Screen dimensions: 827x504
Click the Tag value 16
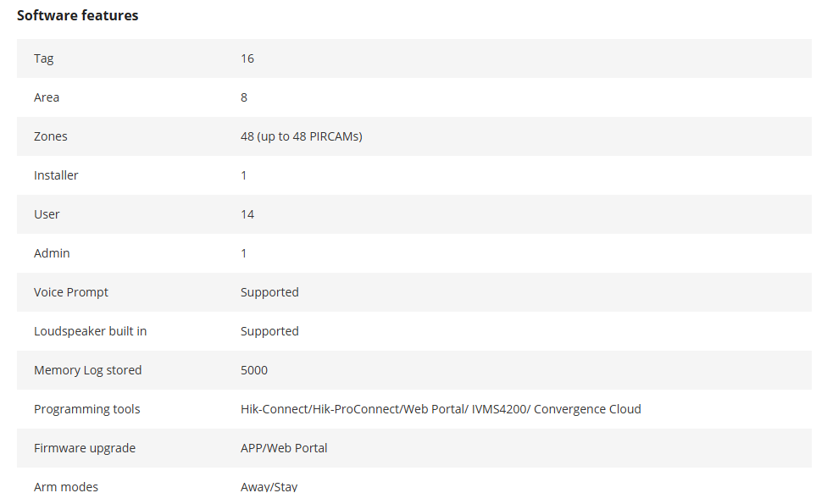[247, 58]
